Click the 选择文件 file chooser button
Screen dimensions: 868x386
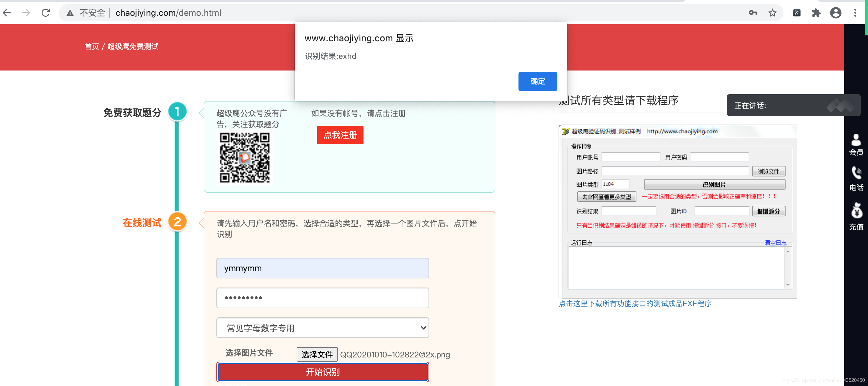[317, 354]
